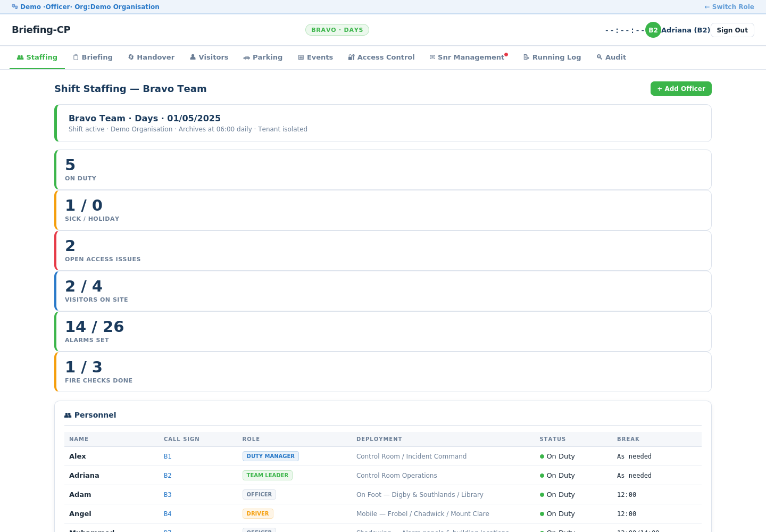
Task: Switch to the Snr Management tab
Action: 469,57
